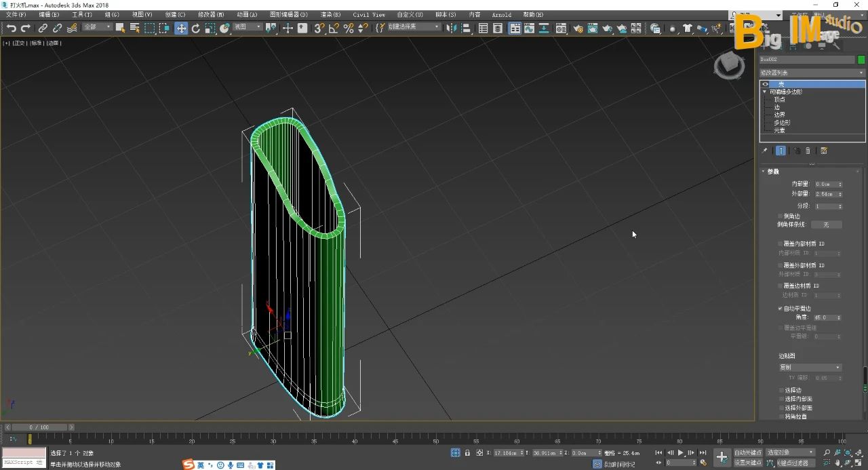Viewport: 868px width, 470px height.
Task: Enable the 选择边 checkbox
Action: [782, 390]
